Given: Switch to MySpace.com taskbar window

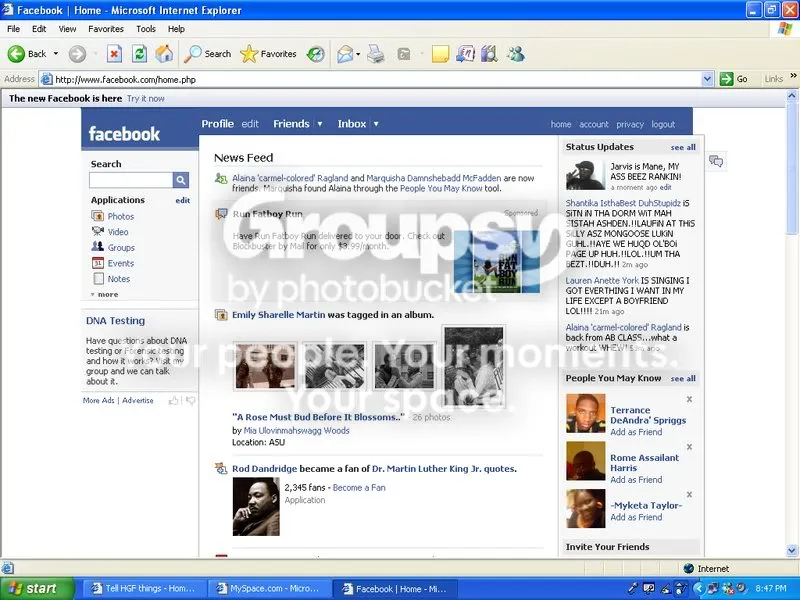Looking at the screenshot, I should [269, 589].
